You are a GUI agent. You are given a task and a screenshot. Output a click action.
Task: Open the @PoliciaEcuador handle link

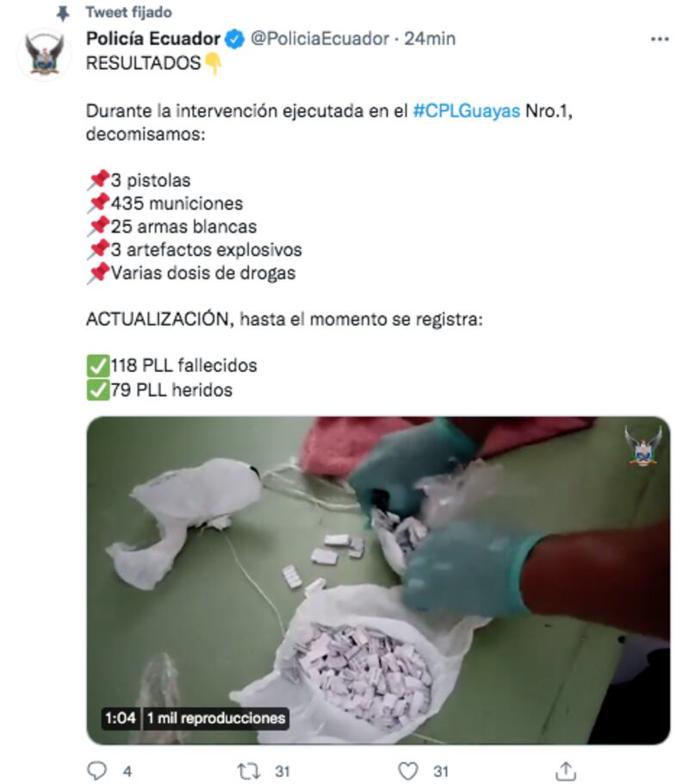click(x=320, y=39)
